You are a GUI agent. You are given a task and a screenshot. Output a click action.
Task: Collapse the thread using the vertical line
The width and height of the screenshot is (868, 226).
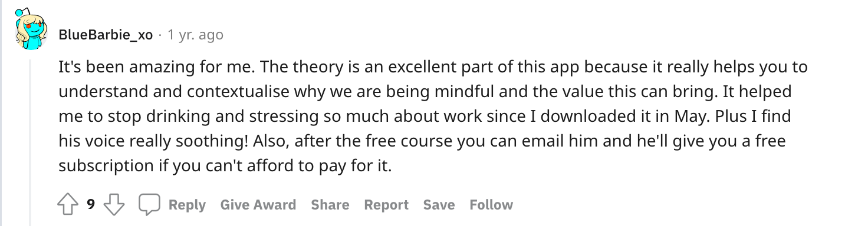(30, 141)
